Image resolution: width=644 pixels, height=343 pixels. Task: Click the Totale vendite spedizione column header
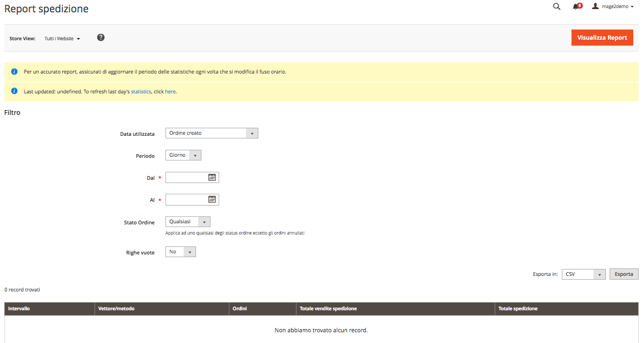pyautogui.click(x=395, y=309)
